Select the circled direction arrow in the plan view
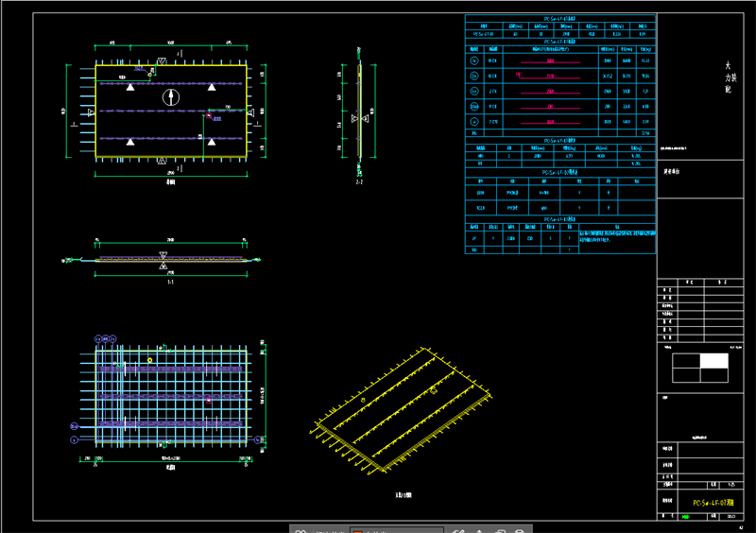Viewport: 756px width, 533px height. pos(171,97)
